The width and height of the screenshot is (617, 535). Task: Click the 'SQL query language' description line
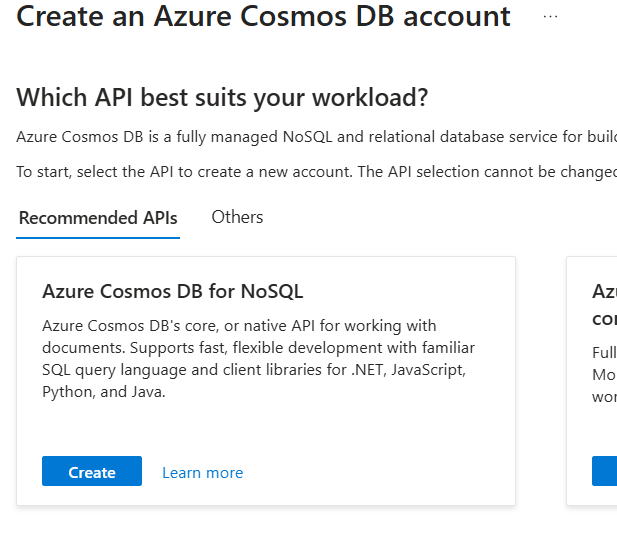tap(254, 370)
